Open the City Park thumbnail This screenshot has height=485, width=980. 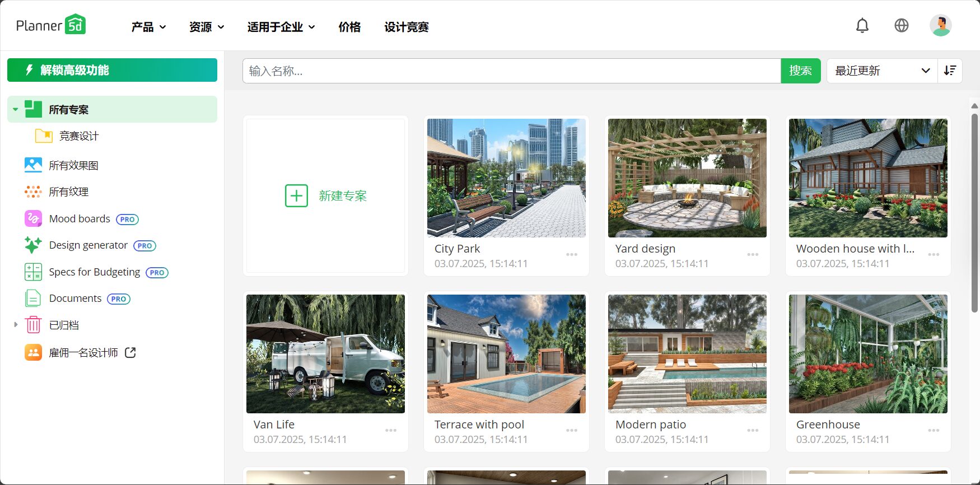(506, 178)
